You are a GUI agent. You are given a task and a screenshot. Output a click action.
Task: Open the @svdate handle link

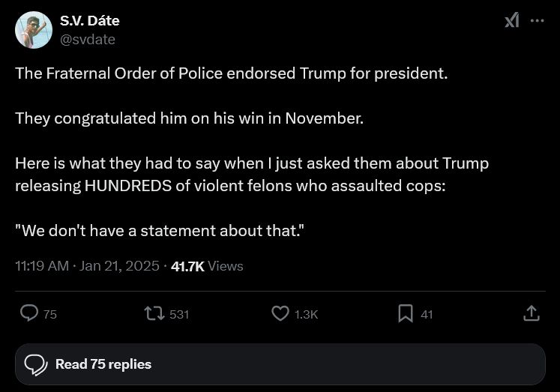point(88,39)
